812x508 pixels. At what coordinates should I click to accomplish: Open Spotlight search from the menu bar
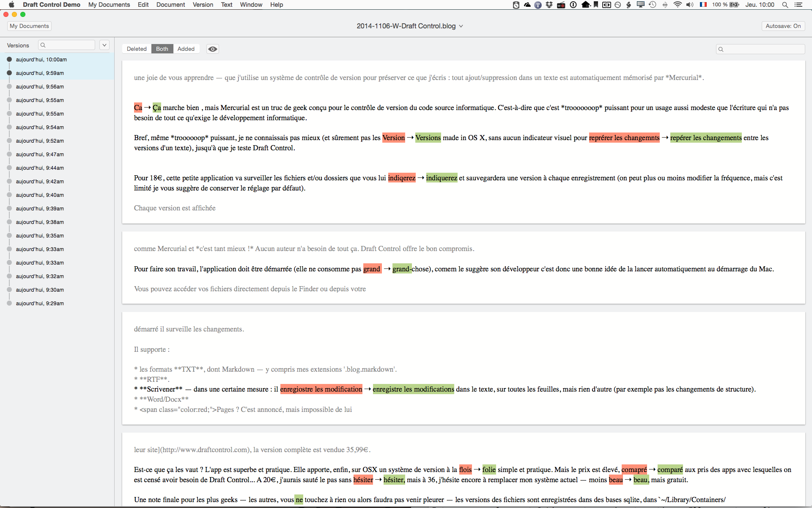coord(785,5)
